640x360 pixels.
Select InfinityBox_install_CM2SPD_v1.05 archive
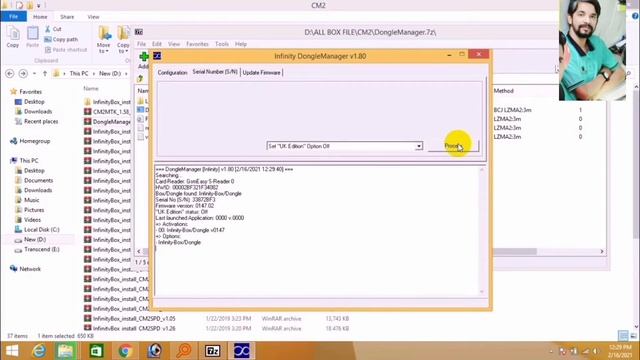coord(130,318)
